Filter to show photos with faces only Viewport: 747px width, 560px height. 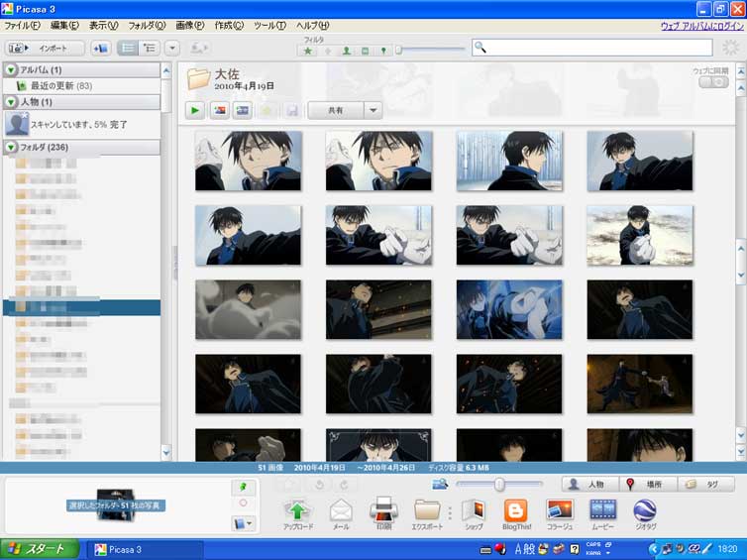coord(347,51)
